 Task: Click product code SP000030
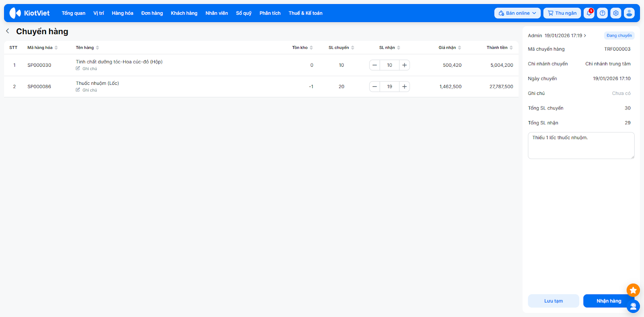click(x=39, y=65)
